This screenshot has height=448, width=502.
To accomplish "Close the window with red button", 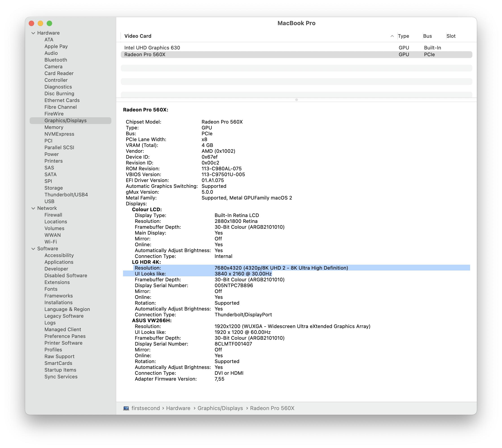I will 31,23.
